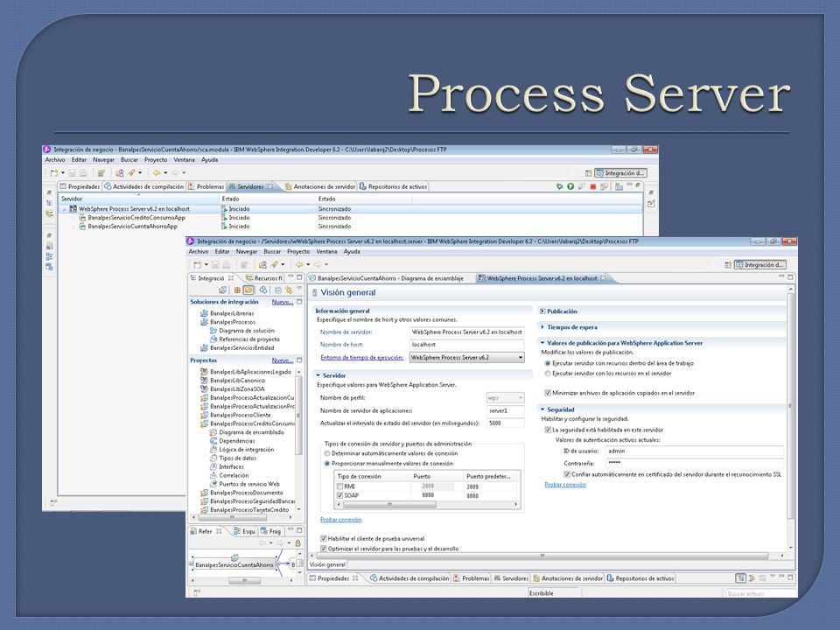Open Archivo menu in front window
Viewport: 840px width, 630px height.
(x=199, y=251)
